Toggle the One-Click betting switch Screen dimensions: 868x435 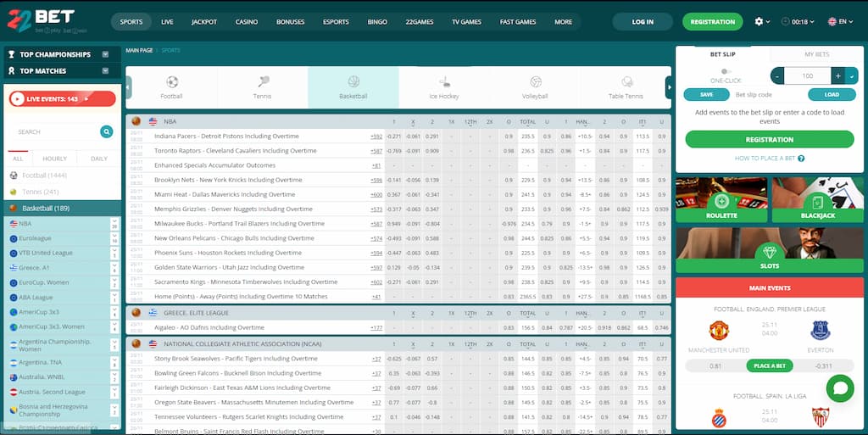point(726,71)
